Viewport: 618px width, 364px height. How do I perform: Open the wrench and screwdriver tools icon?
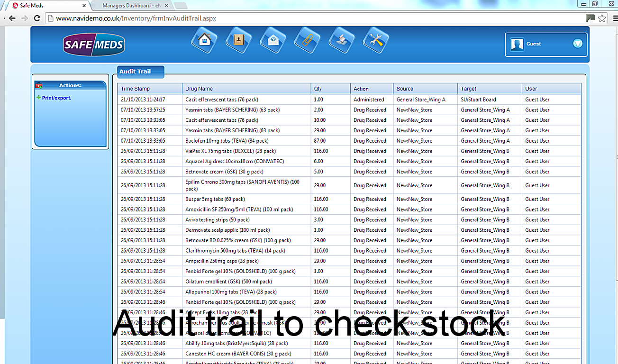click(x=376, y=41)
